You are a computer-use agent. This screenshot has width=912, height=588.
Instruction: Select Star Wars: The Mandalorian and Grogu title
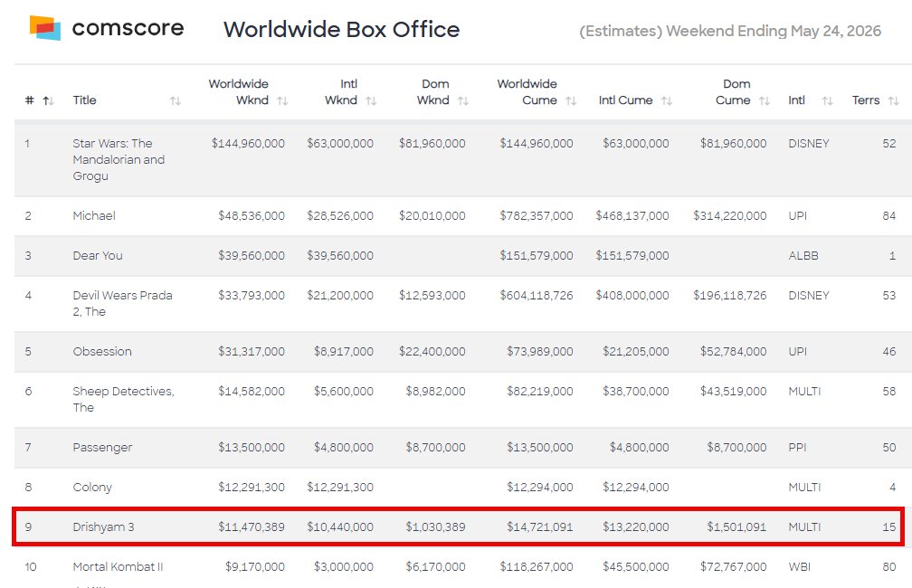click(119, 159)
